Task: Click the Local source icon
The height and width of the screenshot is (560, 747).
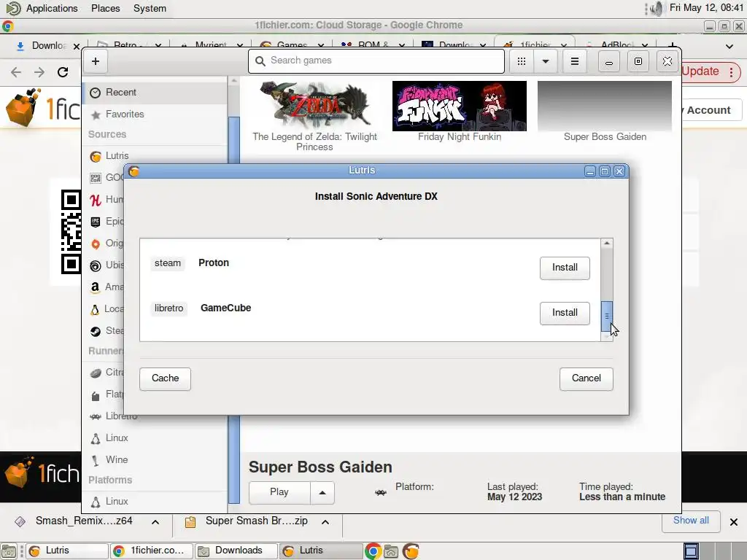Action: coord(96,309)
